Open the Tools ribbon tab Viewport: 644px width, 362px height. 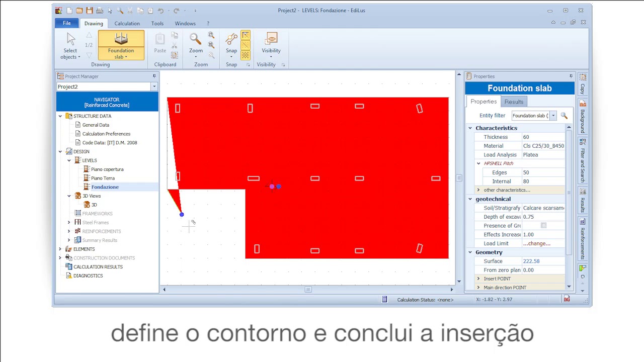(157, 24)
